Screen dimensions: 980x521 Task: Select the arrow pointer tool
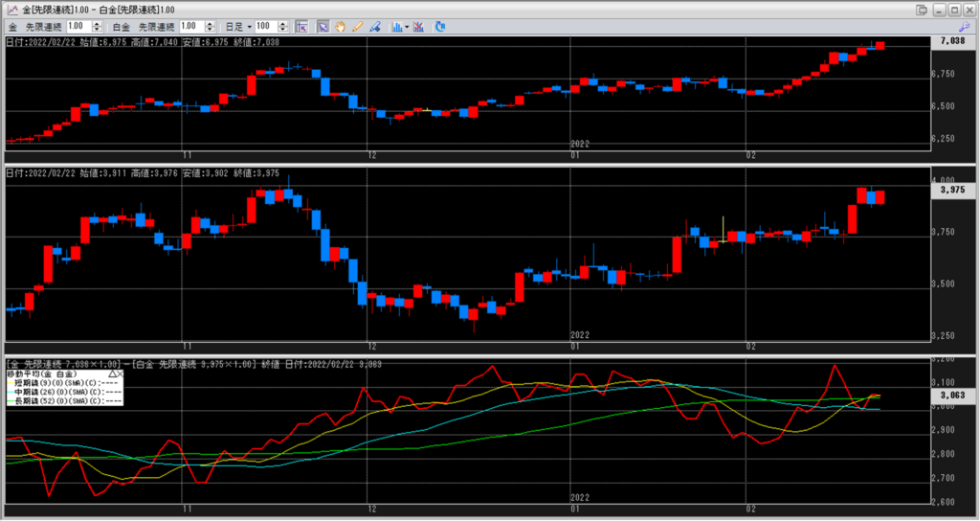(x=323, y=26)
